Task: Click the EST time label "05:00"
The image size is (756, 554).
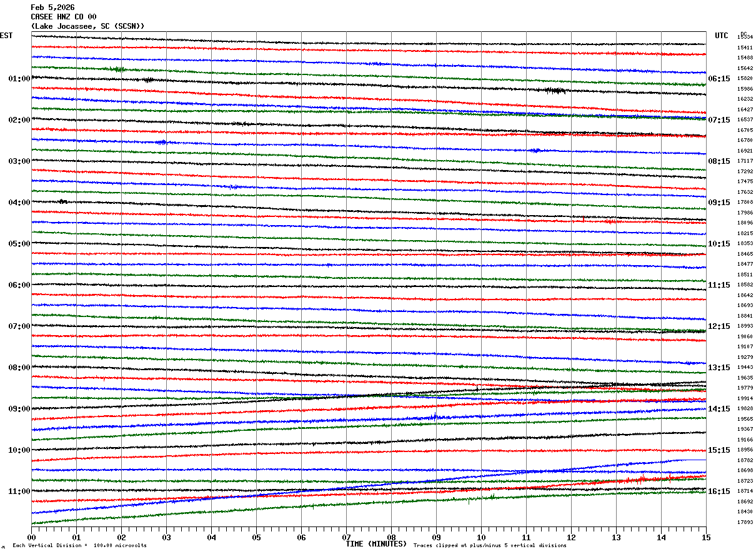Action: pyautogui.click(x=19, y=244)
